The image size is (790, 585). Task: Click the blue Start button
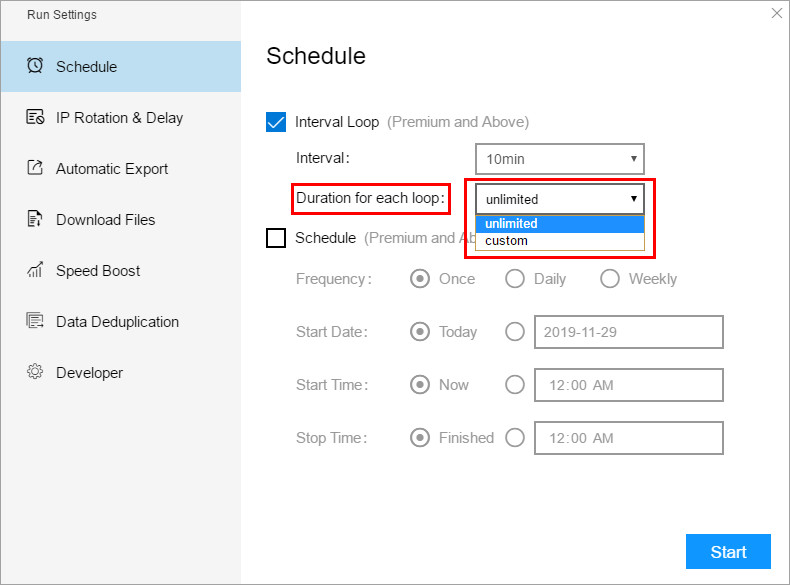(x=728, y=552)
